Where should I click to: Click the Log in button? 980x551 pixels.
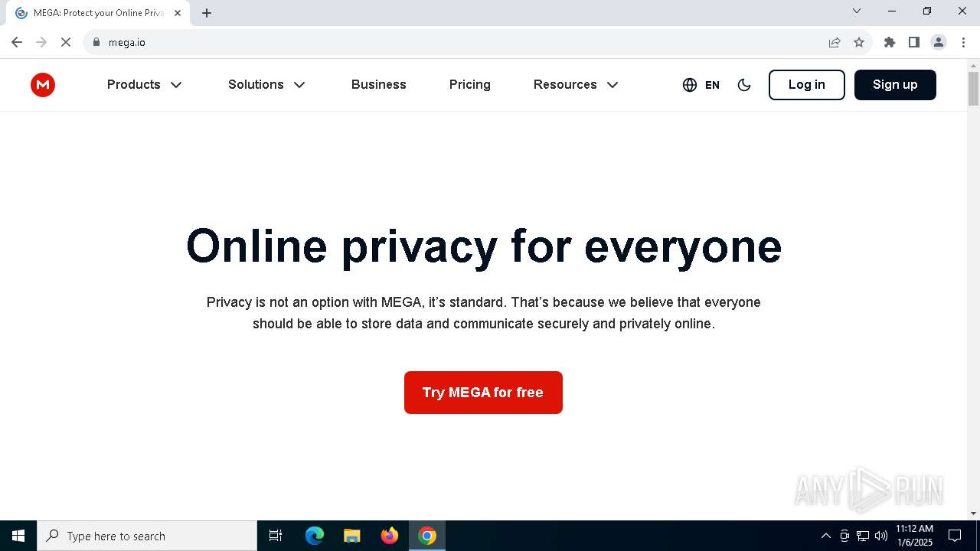807,85
